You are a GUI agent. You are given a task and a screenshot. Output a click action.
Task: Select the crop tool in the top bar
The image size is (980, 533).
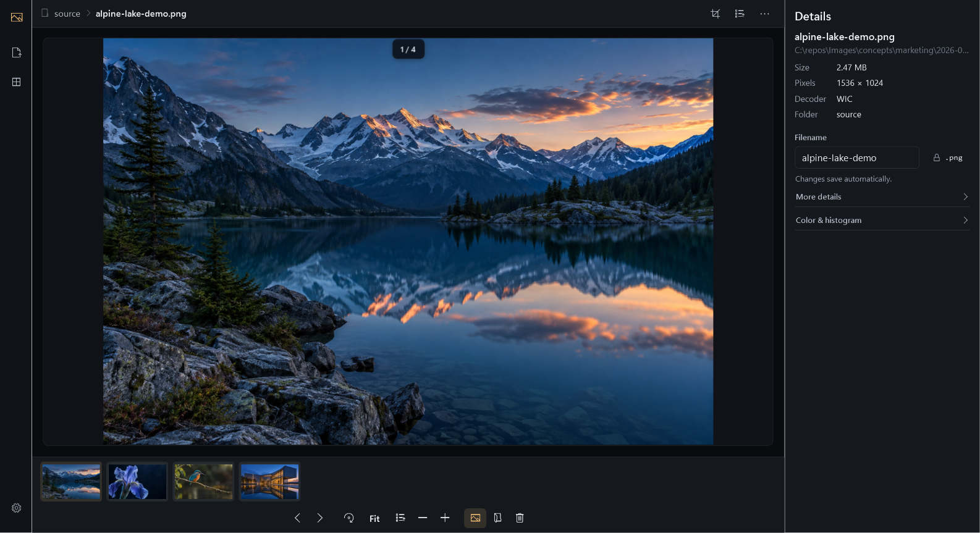716,14
